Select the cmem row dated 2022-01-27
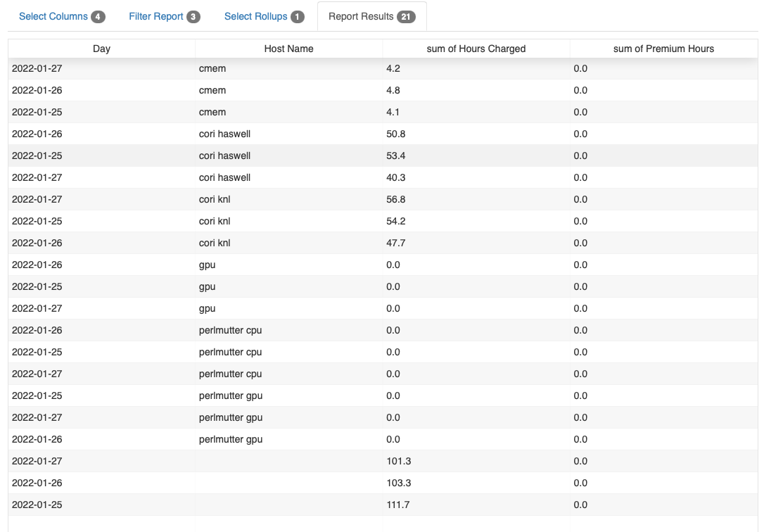 281,68
